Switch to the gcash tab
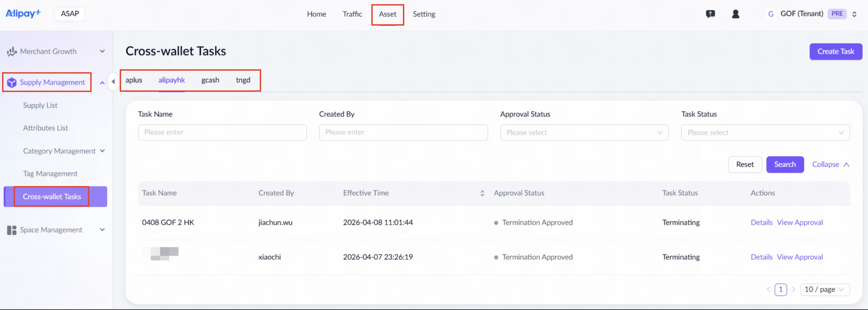 210,80
